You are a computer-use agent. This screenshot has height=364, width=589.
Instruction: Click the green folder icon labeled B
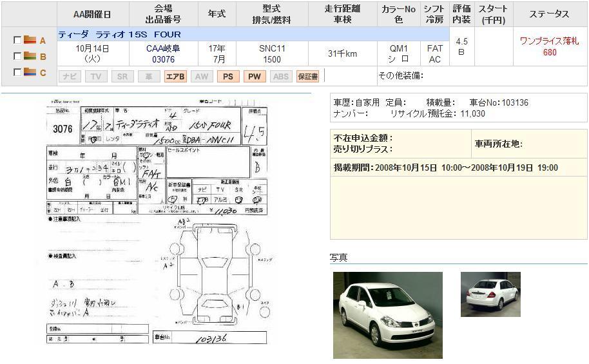pos(30,55)
